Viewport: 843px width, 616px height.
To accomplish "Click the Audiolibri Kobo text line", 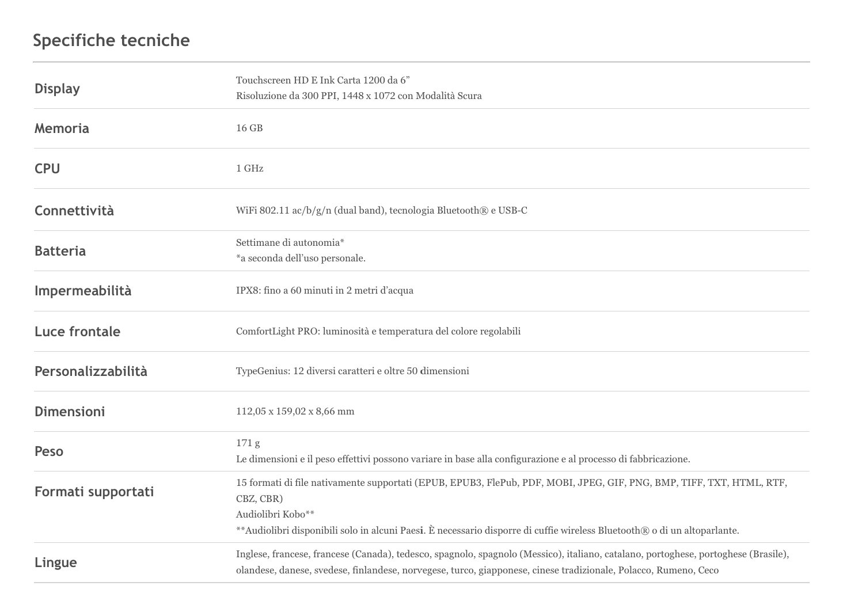I will pos(275,514).
